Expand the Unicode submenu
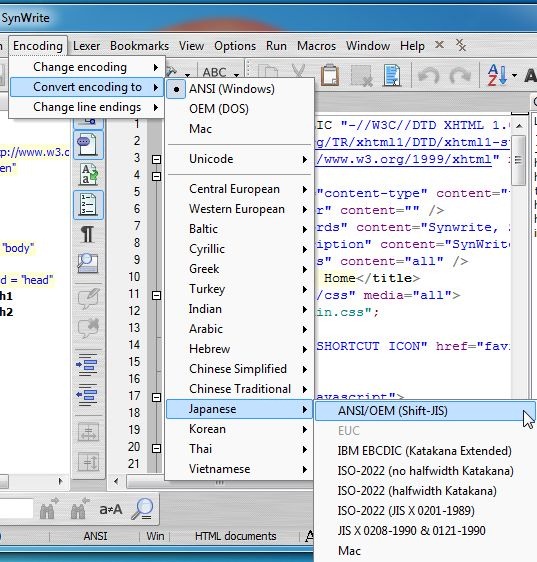 pyautogui.click(x=239, y=159)
